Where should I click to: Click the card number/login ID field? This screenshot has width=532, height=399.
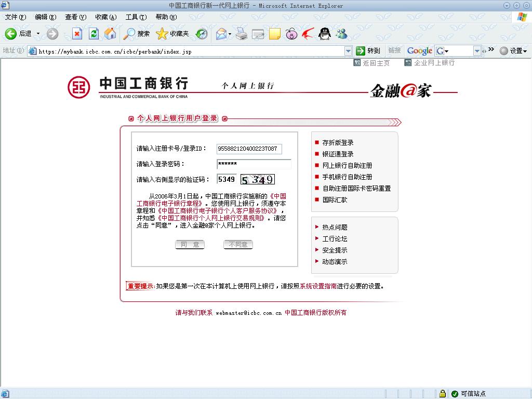[x=249, y=149]
